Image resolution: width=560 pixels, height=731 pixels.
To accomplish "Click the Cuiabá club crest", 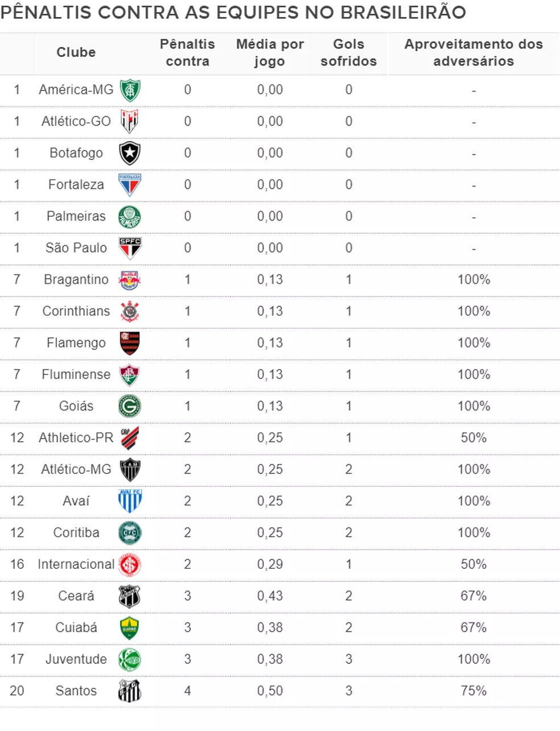I will click(130, 627).
